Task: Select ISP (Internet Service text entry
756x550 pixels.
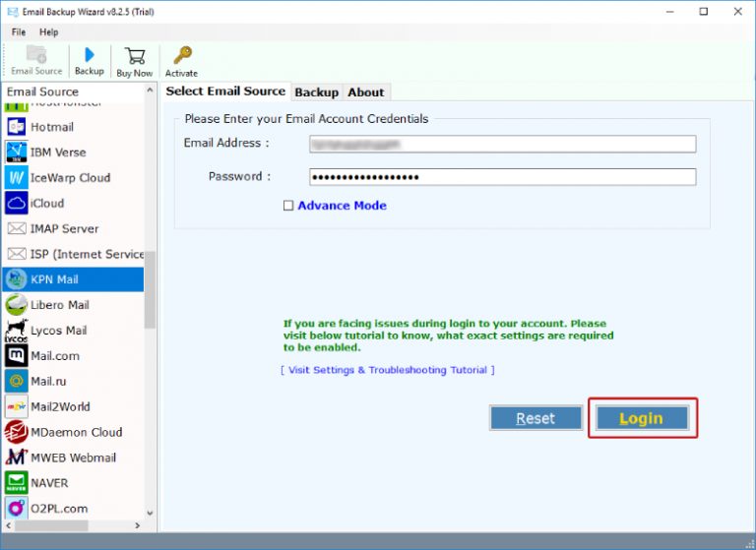Action: pos(88,254)
